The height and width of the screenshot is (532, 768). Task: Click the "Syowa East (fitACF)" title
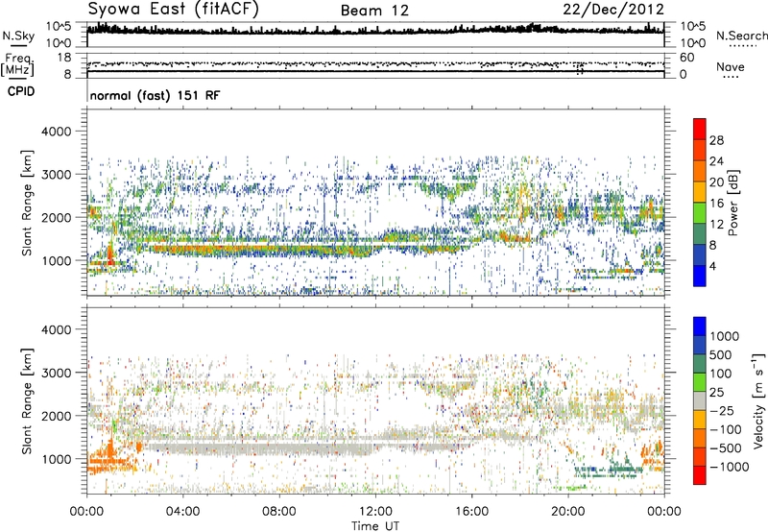click(x=174, y=9)
